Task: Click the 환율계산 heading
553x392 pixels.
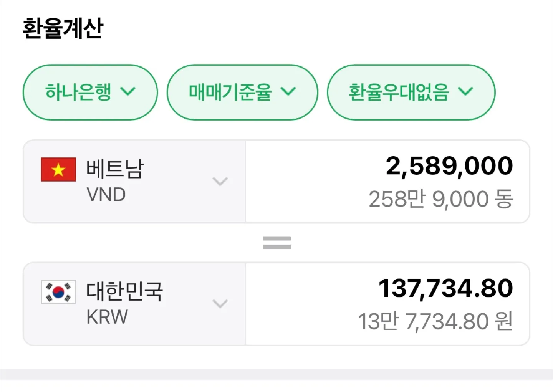Action: click(63, 28)
